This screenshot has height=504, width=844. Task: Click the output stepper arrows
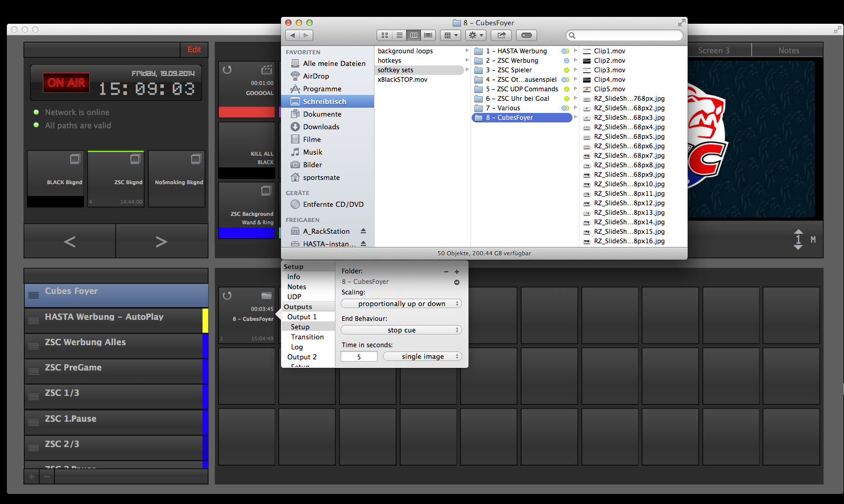click(x=798, y=240)
